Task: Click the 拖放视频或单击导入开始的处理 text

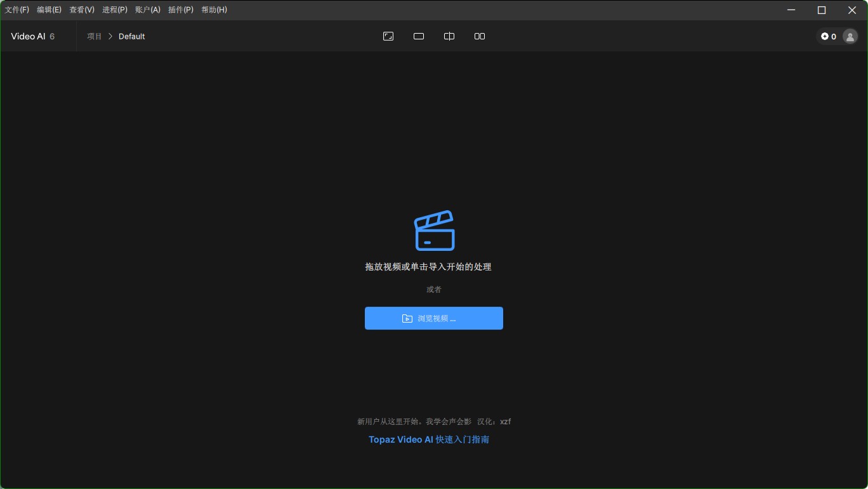Action: tap(428, 267)
